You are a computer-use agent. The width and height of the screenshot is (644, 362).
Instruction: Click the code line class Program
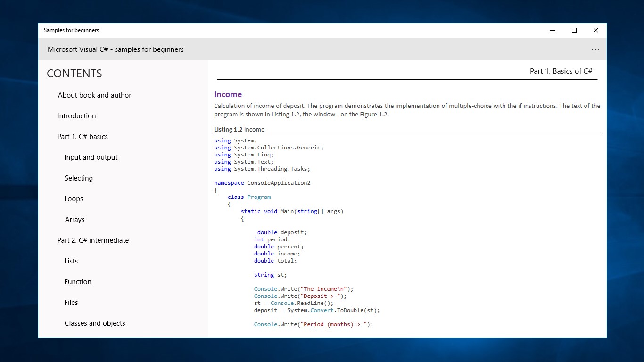click(x=249, y=197)
